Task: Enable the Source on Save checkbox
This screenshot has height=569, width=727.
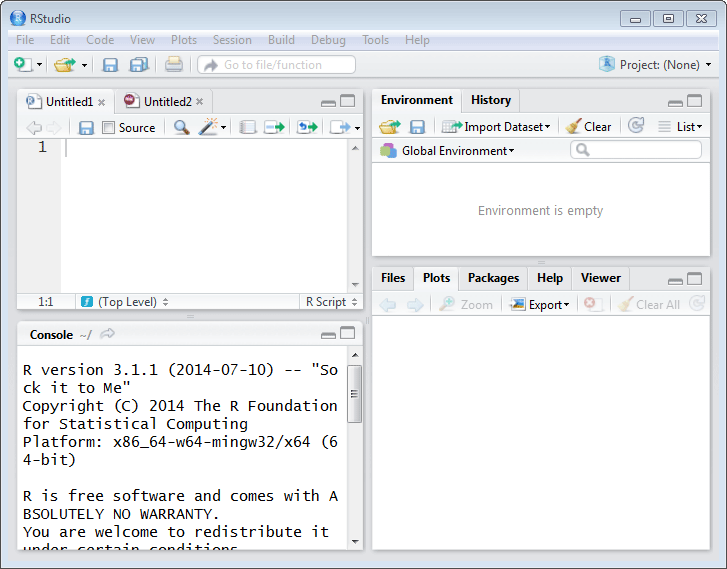Action: click(108, 128)
